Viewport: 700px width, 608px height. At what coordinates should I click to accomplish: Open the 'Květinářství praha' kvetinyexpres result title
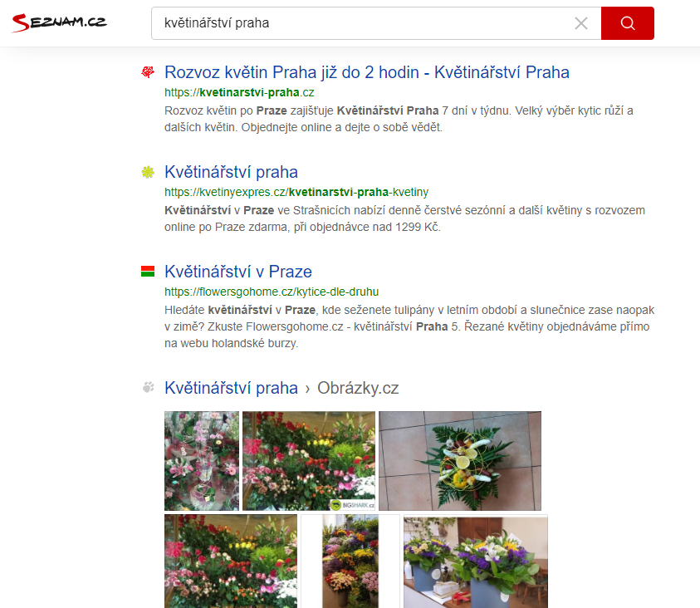coord(231,172)
